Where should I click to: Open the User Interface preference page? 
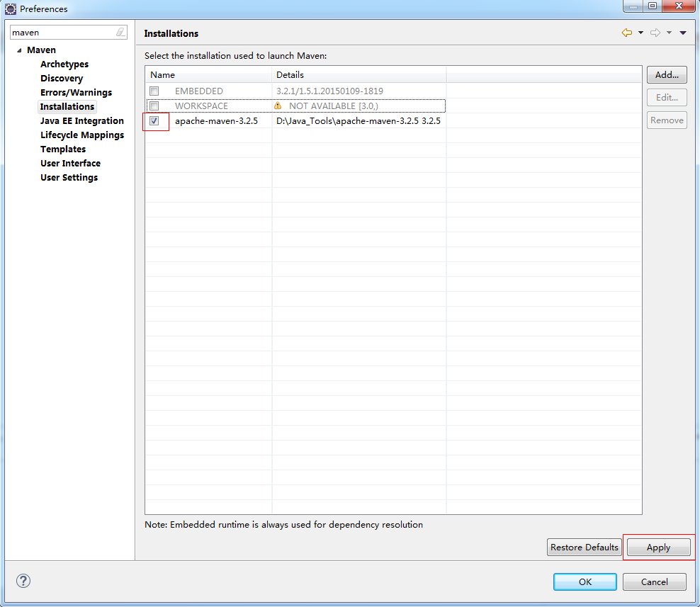[70, 164]
